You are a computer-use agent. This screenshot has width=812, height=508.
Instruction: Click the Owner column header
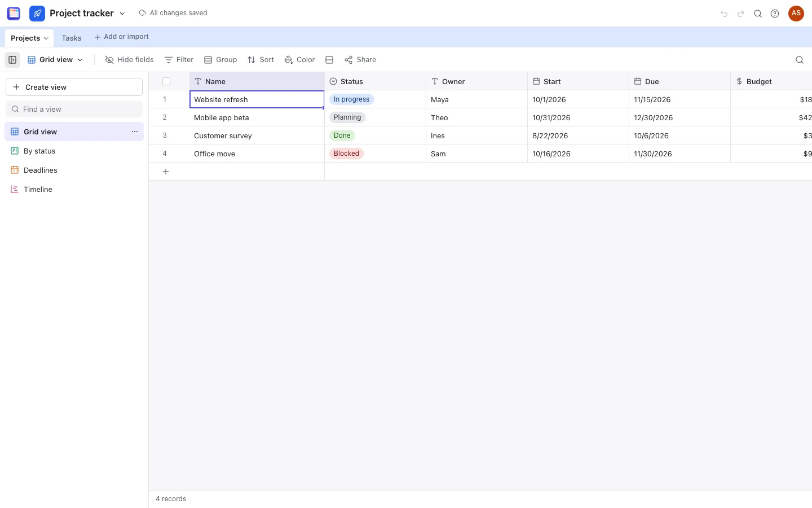477,81
